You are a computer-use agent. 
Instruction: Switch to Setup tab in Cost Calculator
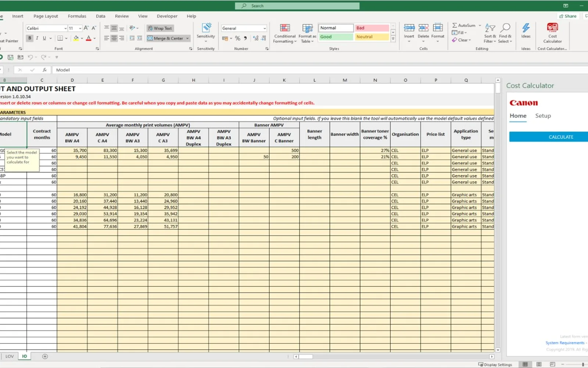543,116
